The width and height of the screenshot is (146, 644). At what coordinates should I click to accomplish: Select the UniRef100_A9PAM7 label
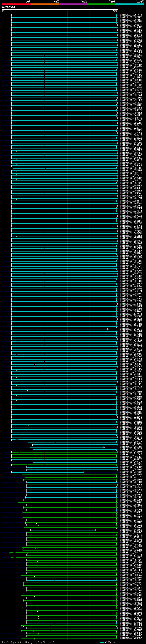[131, 65]
